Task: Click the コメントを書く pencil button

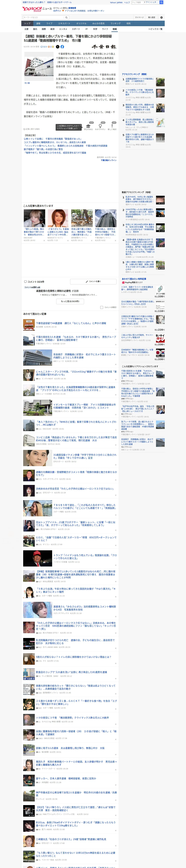Action: tap(93, 281)
